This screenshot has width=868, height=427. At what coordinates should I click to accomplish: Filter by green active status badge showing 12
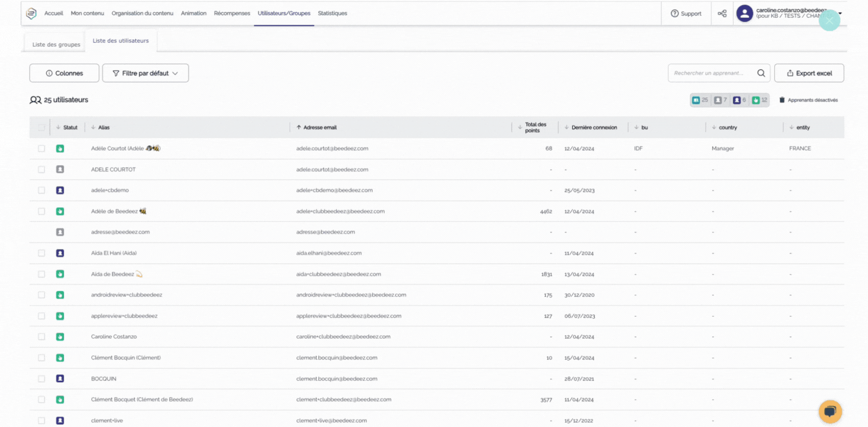click(x=760, y=100)
